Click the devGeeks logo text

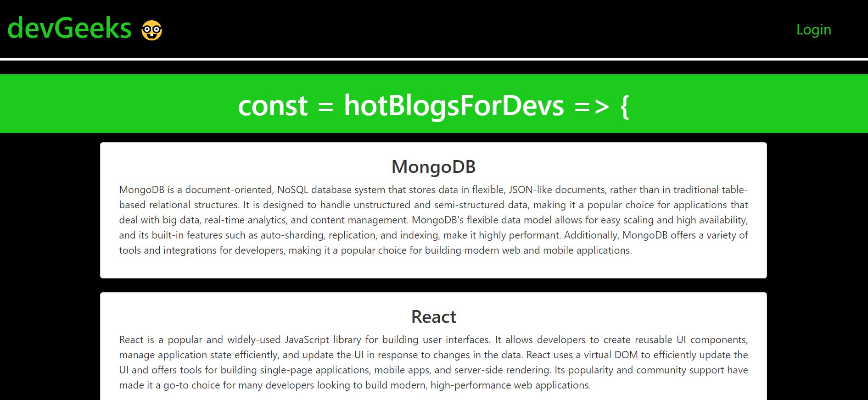[70, 28]
